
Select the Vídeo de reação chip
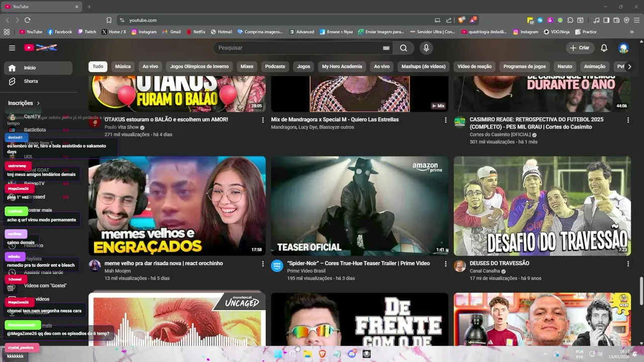tap(474, 66)
